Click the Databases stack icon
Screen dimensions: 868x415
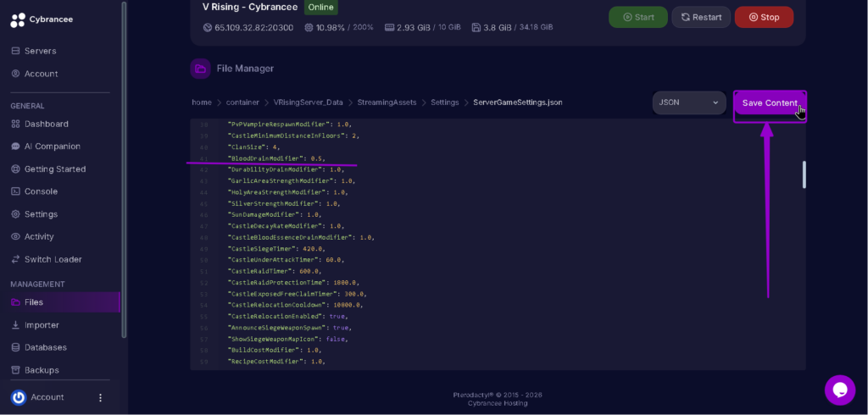click(x=15, y=347)
